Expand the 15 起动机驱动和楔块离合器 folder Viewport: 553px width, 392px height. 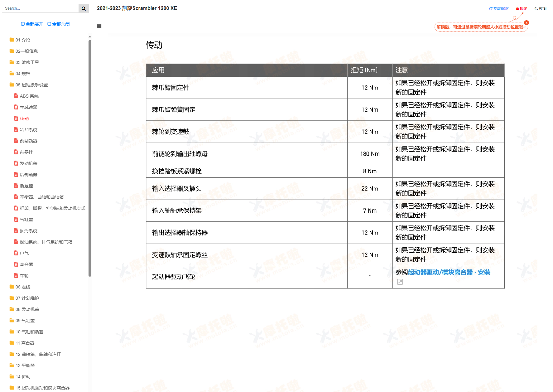click(40, 388)
